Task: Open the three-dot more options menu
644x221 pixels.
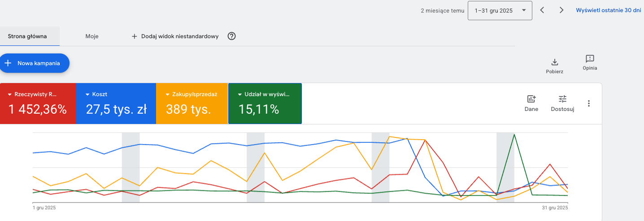Action: pos(589,103)
